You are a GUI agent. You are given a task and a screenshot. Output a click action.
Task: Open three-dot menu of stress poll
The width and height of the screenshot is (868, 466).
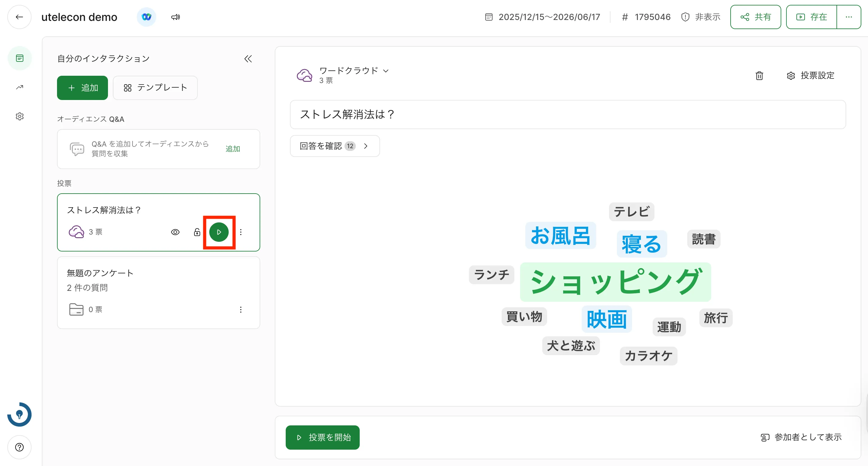[241, 232]
